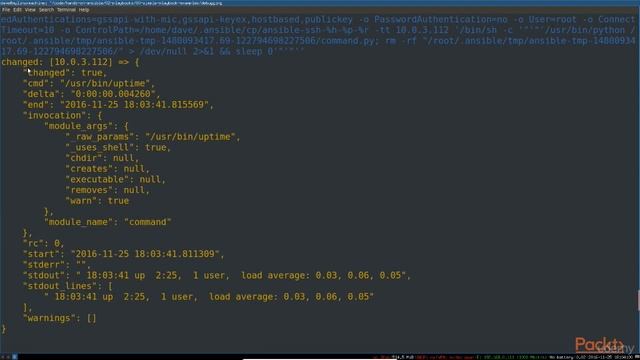Open the Search menu
Screen dimensions: 640x360
click(46, 10)
